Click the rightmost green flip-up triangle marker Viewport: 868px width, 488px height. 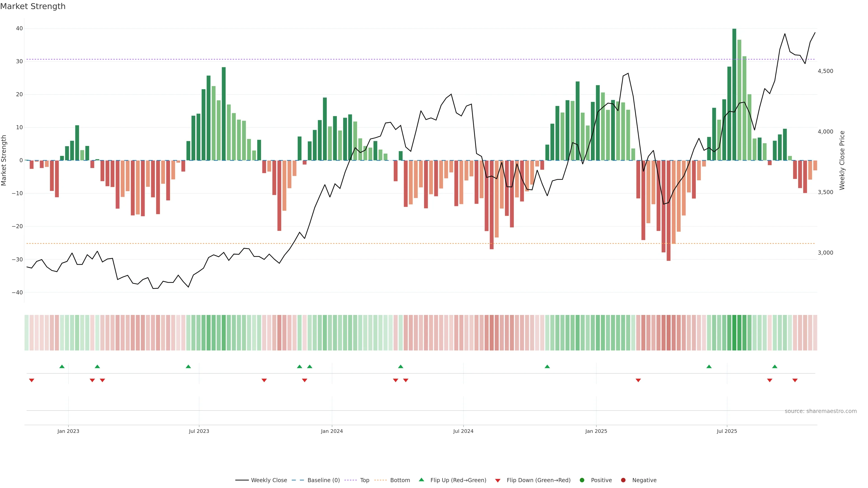775,366
